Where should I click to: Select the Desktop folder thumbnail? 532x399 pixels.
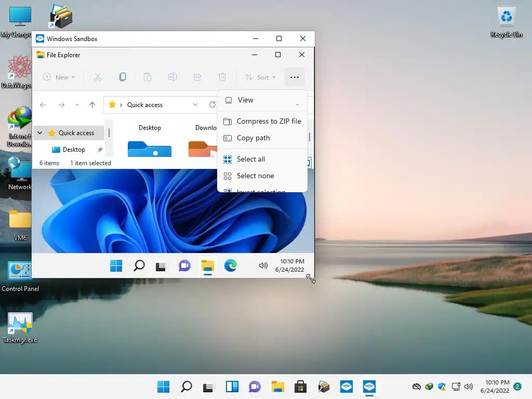pyautogui.click(x=150, y=141)
